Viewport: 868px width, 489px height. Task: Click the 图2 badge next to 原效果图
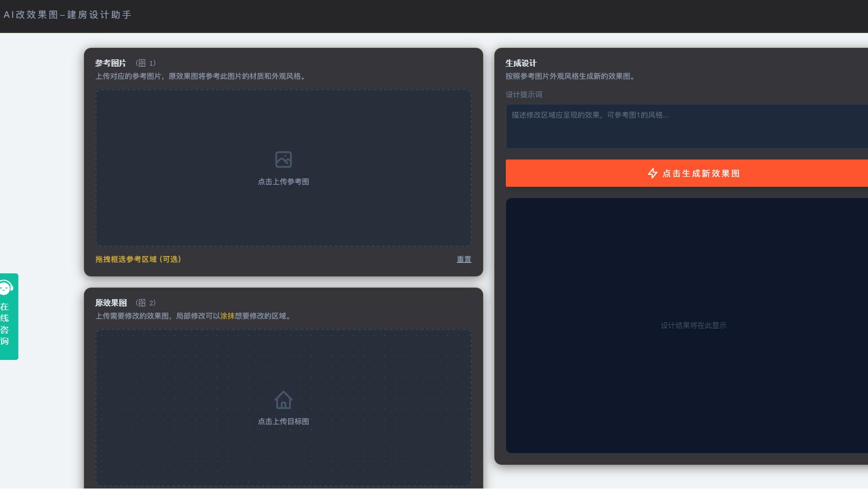(x=145, y=303)
